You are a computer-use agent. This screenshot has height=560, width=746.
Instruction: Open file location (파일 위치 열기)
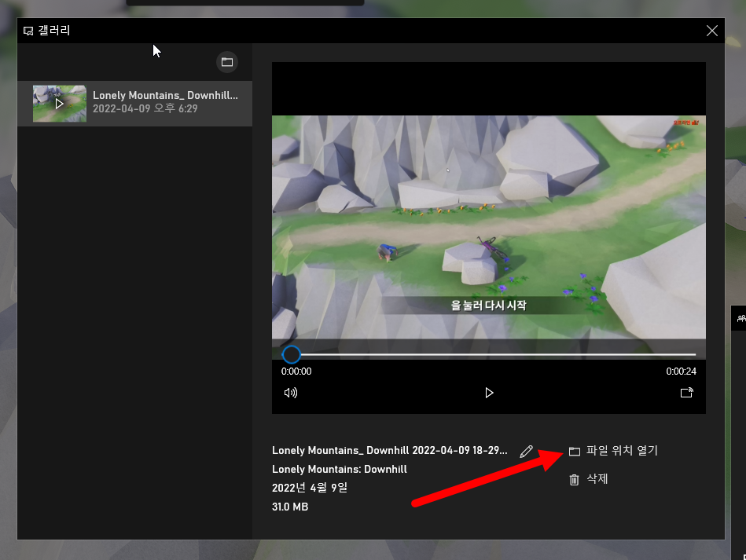(x=613, y=451)
